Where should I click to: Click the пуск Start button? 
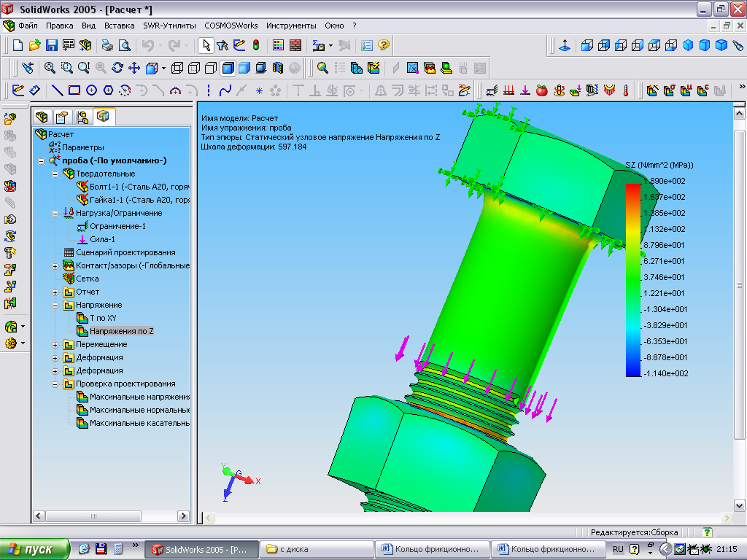point(35,549)
